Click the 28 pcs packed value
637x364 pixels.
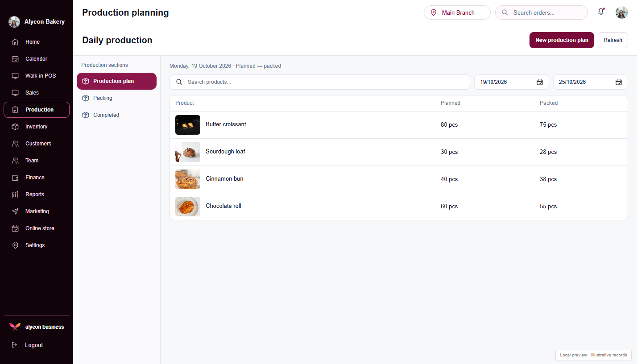pyautogui.click(x=548, y=152)
